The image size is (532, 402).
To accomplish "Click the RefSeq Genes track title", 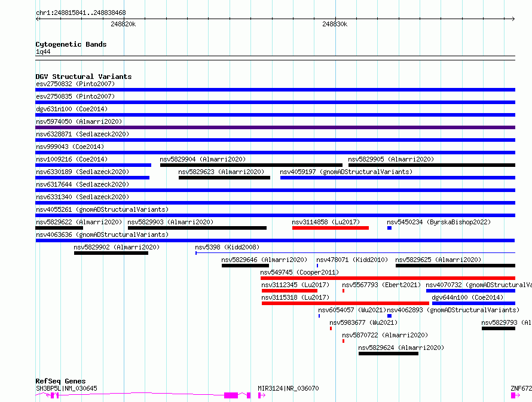I will click(60, 381).
